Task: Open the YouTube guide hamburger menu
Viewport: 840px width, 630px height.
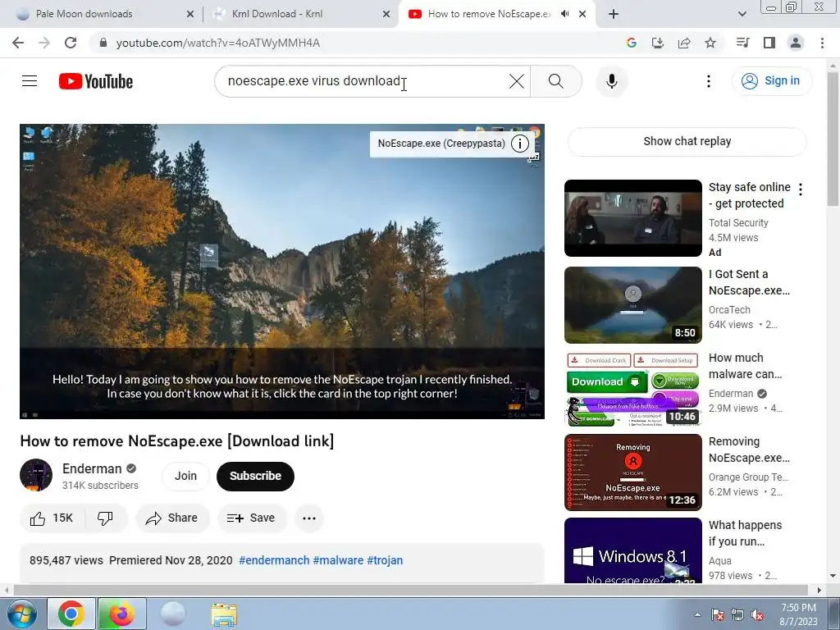Action: [x=30, y=81]
